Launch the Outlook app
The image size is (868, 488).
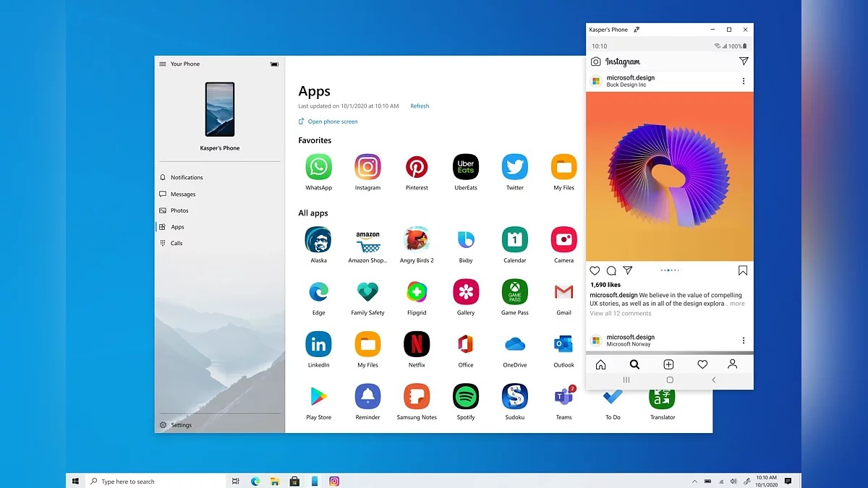(x=564, y=344)
